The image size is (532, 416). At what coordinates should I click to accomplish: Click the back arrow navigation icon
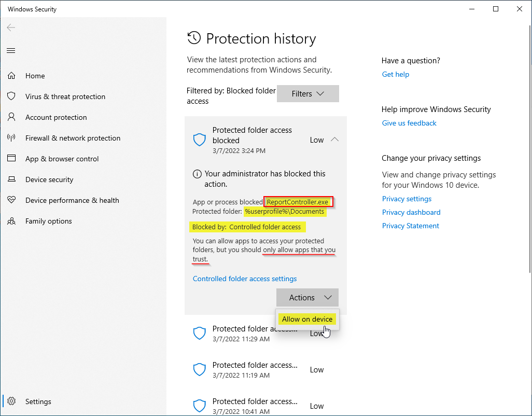[x=11, y=27]
